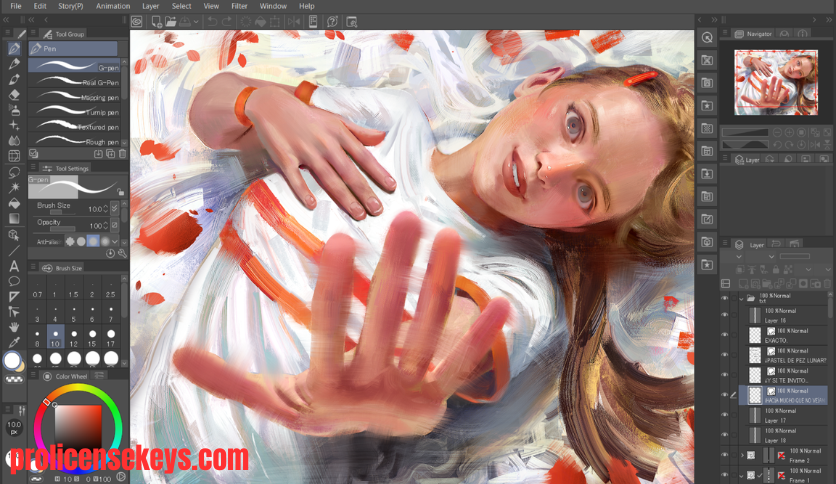This screenshot has width=836, height=484.
Task: Pick the Airbrush tool icon
Action: 14,110
